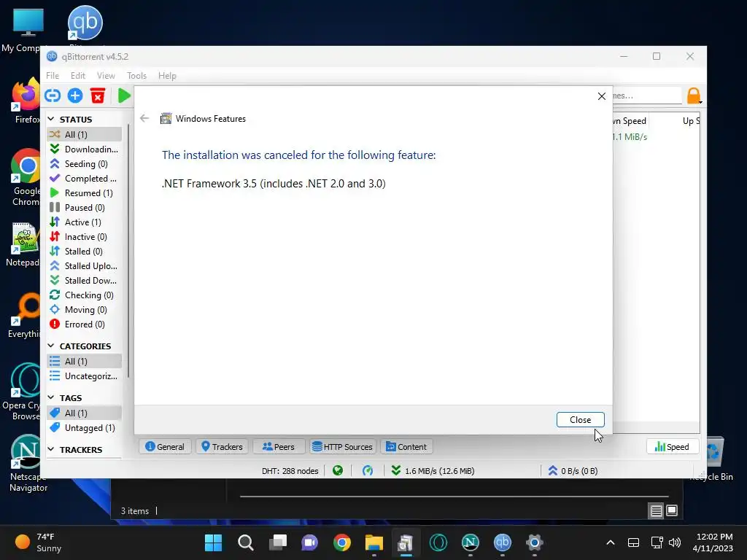The width and height of the screenshot is (747, 560).
Task: Select the Seeding (0) filter
Action: pyautogui.click(x=85, y=164)
